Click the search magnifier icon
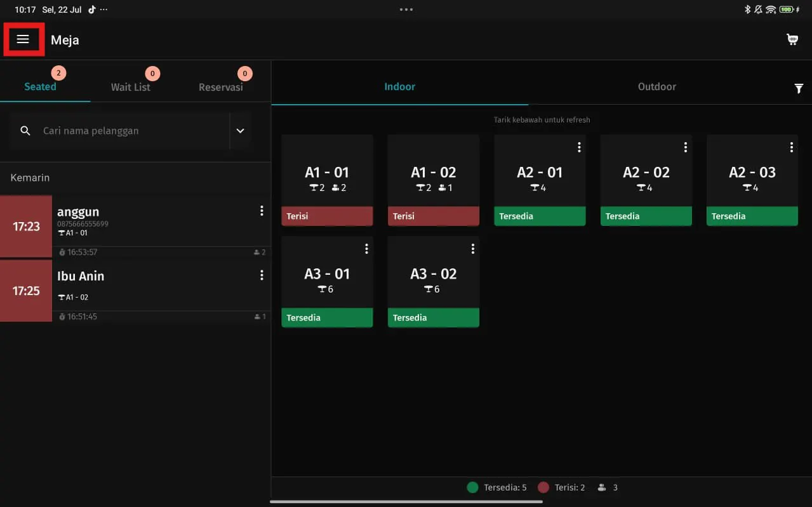Image resolution: width=812 pixels, height=507 pixels. coord(25,131)
